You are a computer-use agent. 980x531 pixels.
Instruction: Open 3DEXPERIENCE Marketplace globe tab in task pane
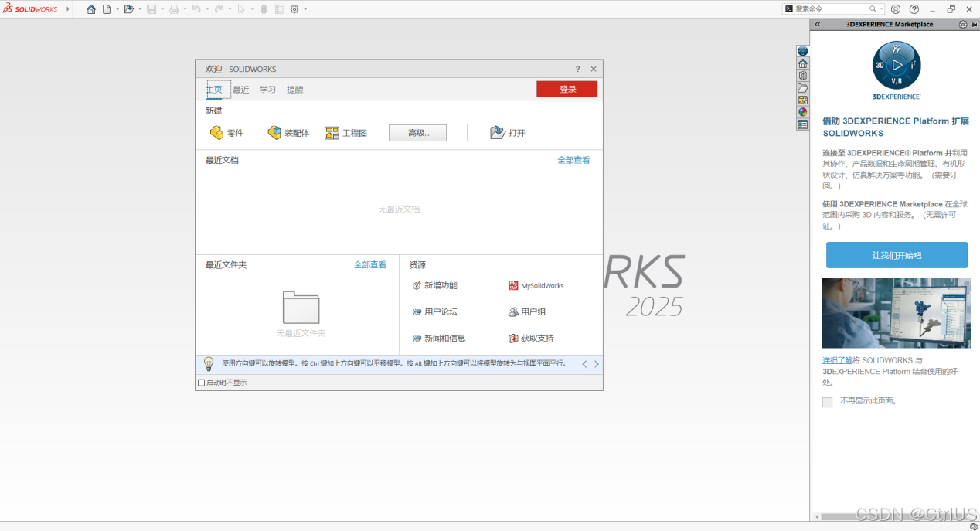coord(803,51)
